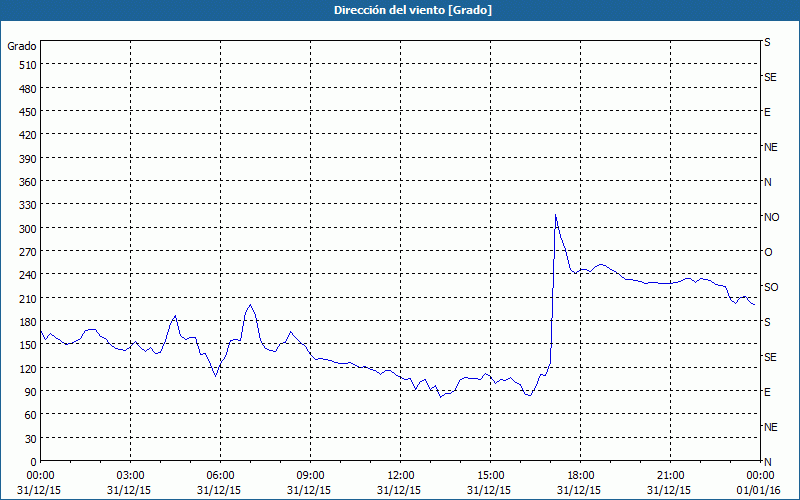Click the chart title 'Dirección del viento [Grado]'

coord(413,10)
